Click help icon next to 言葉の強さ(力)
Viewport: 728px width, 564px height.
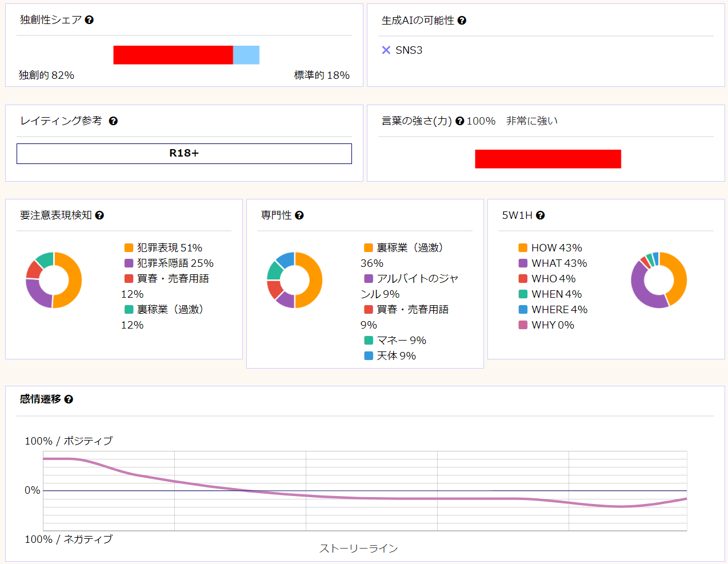pos(459,121)
